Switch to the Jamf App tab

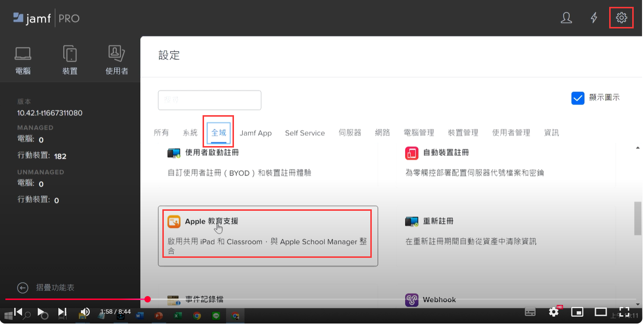click(256, 133)
